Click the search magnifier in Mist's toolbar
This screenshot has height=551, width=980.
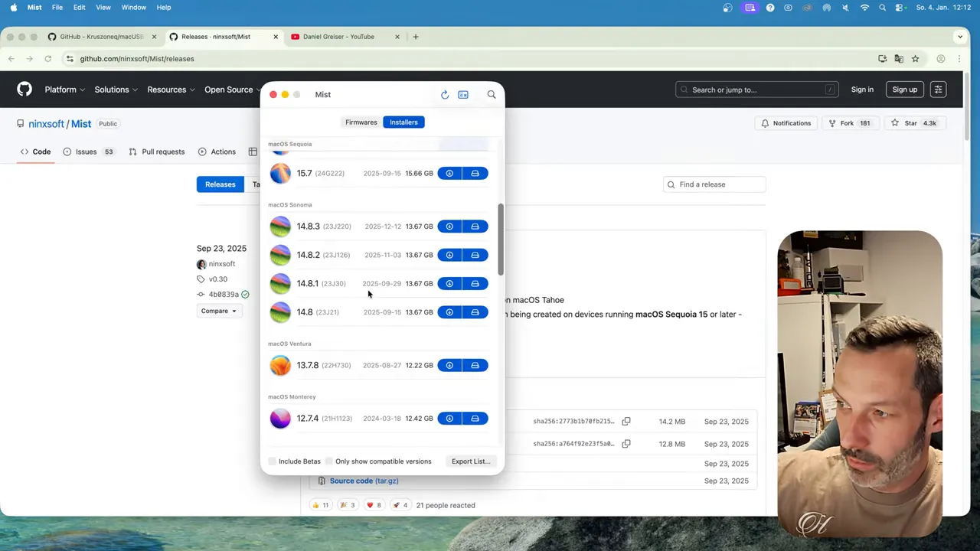pos(491,94)
